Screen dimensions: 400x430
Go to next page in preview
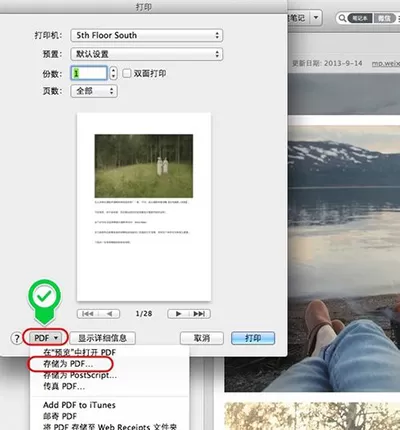178,314
